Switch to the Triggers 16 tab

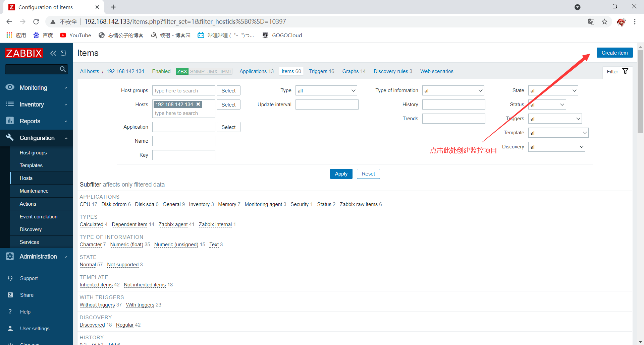tap(322, 71)
